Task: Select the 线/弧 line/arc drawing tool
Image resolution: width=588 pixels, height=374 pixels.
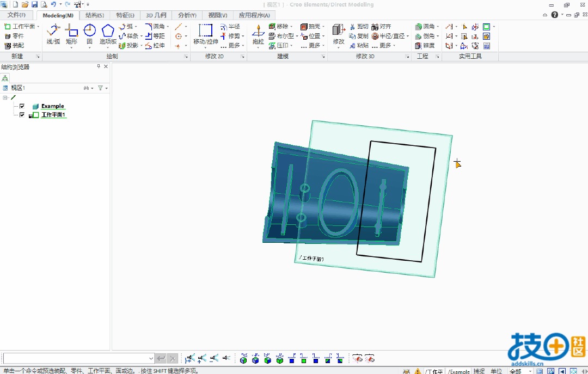Action: [53, 35]
